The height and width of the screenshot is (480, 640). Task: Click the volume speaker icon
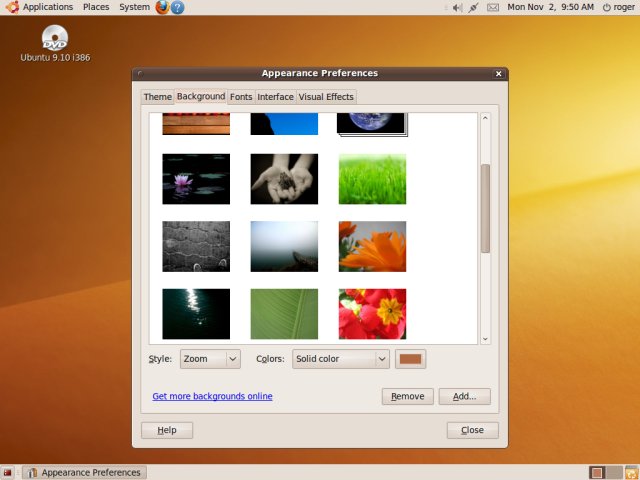pos(457,7)
